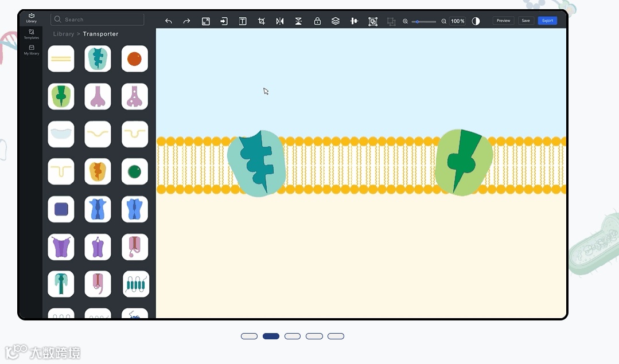Adjust the zoom slider
The image size is (619, 364).
[x=423, y=22]
